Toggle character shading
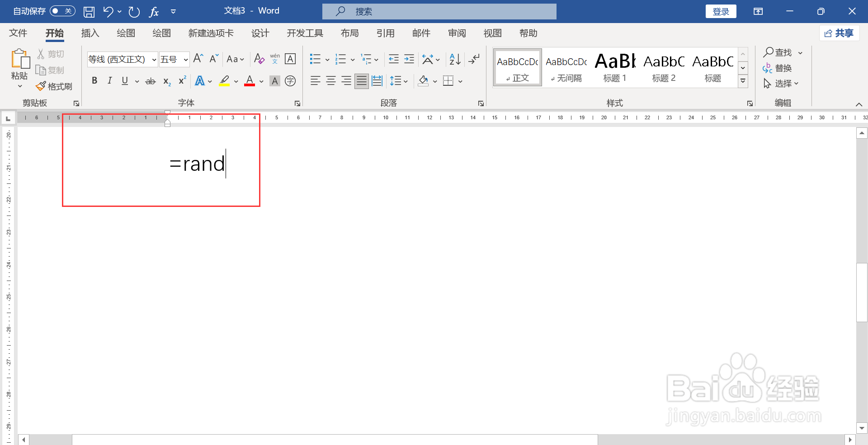The image size is (868, 445). (x=274, y=81)
